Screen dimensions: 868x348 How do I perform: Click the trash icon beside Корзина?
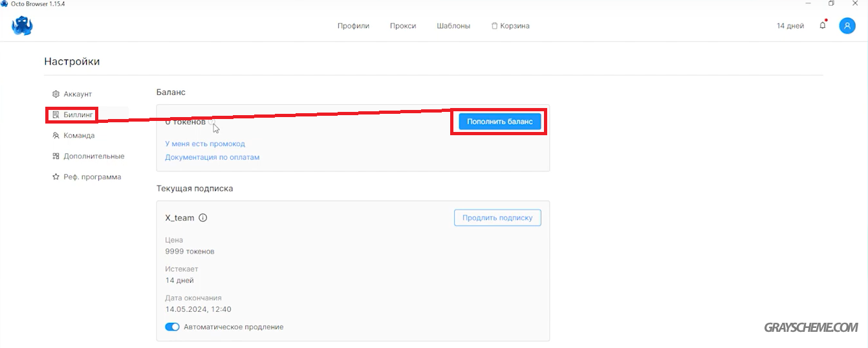pos(495,26)
